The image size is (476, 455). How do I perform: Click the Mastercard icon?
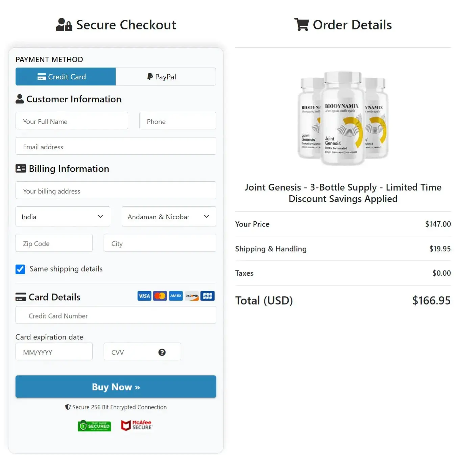160,296
